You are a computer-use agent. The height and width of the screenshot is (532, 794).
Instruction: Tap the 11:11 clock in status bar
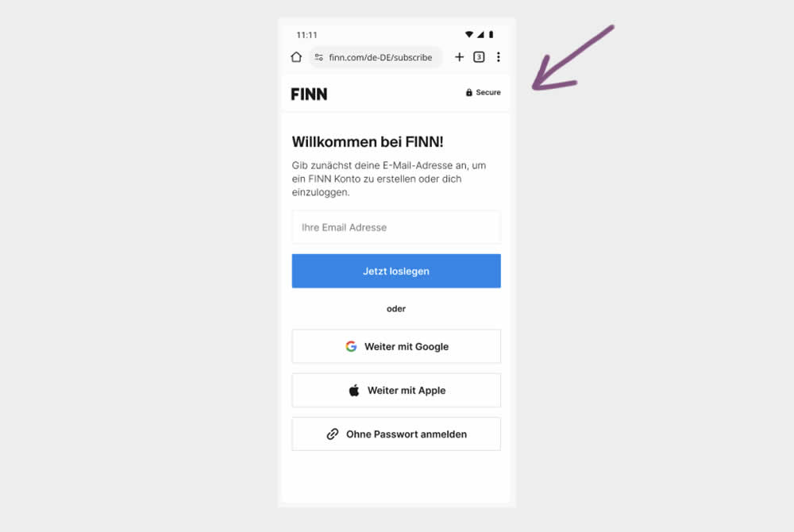click(306, 35)
